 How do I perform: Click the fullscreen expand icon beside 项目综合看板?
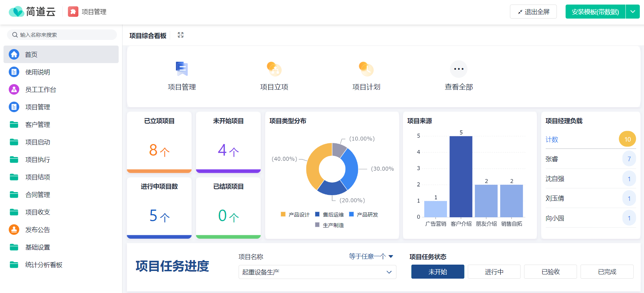(x=181, y=35)
